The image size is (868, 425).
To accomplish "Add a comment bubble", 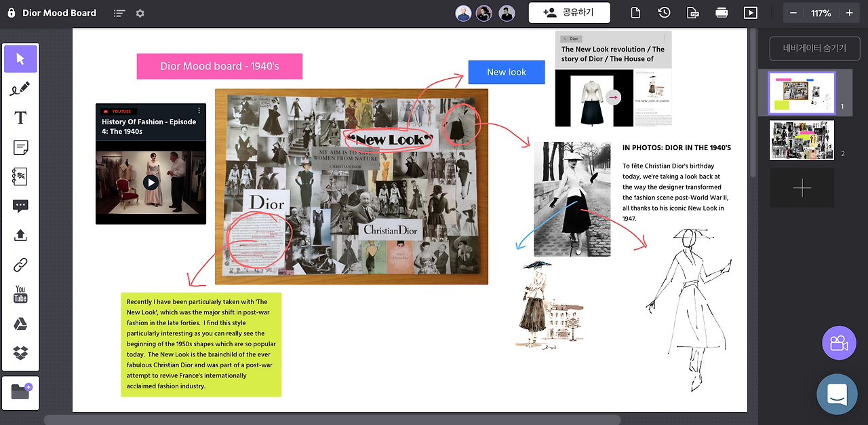I will coord(20,206).
